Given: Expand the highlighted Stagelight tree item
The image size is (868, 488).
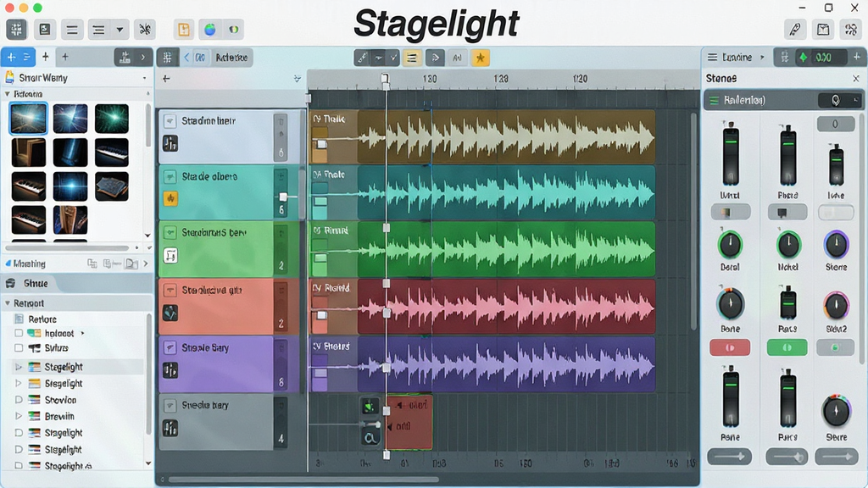Looking at the screenshot, I should [19, 367].
